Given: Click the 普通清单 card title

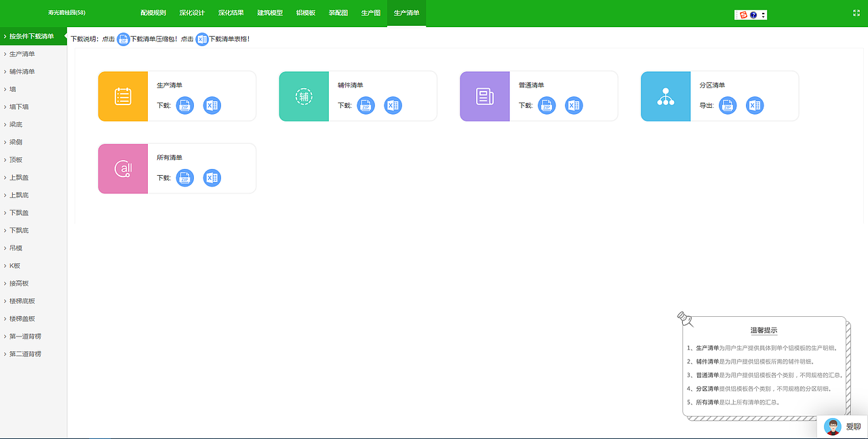Looking at the screenshot, I should [532, 85].
